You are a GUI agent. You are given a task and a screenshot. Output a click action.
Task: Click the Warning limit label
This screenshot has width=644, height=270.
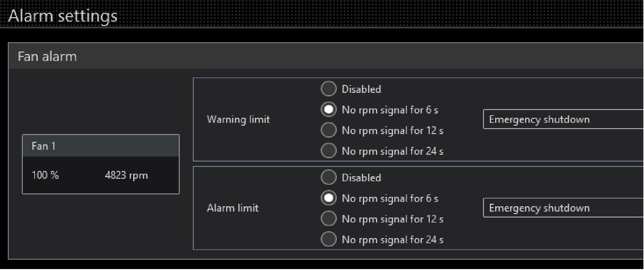238,119
